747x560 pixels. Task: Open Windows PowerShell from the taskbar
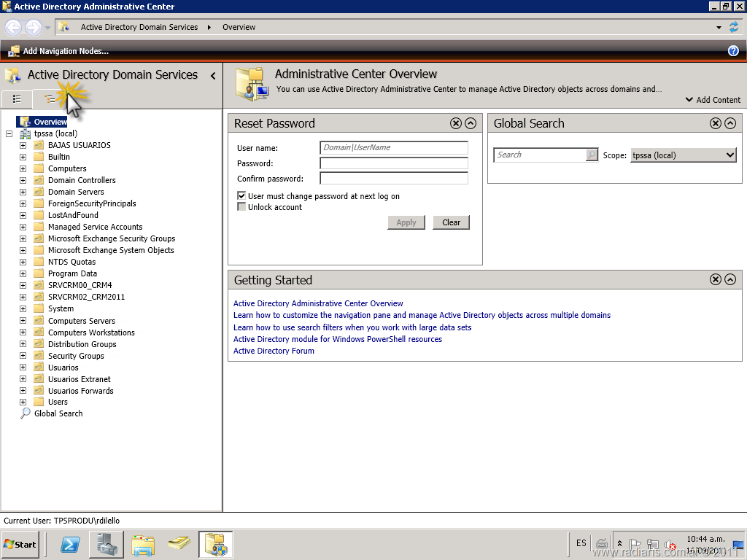click(70, 544)
